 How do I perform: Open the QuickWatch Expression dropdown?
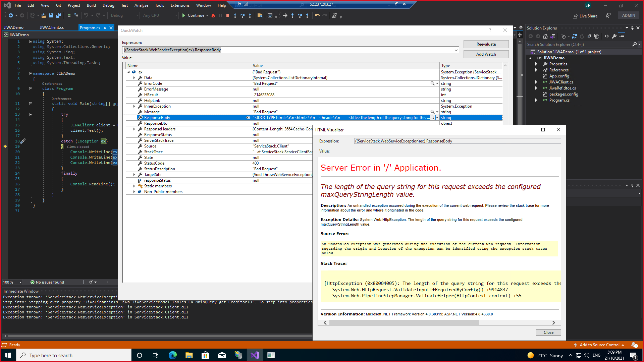pos(456,50)
